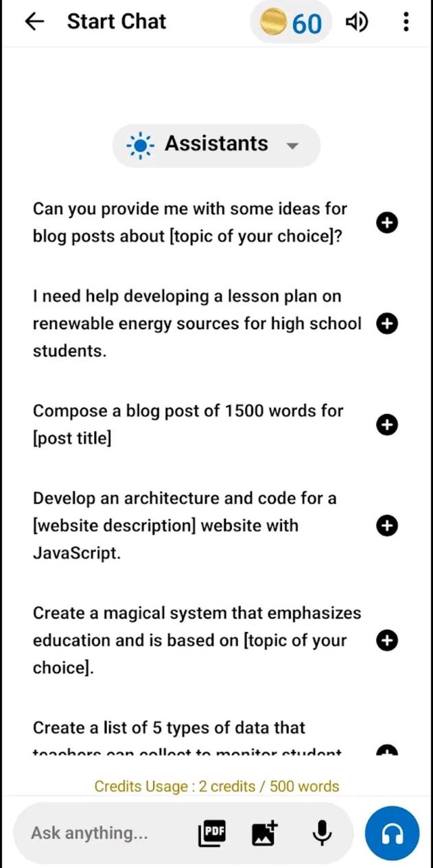Open the gold coin credits counter

click(290, 23)
